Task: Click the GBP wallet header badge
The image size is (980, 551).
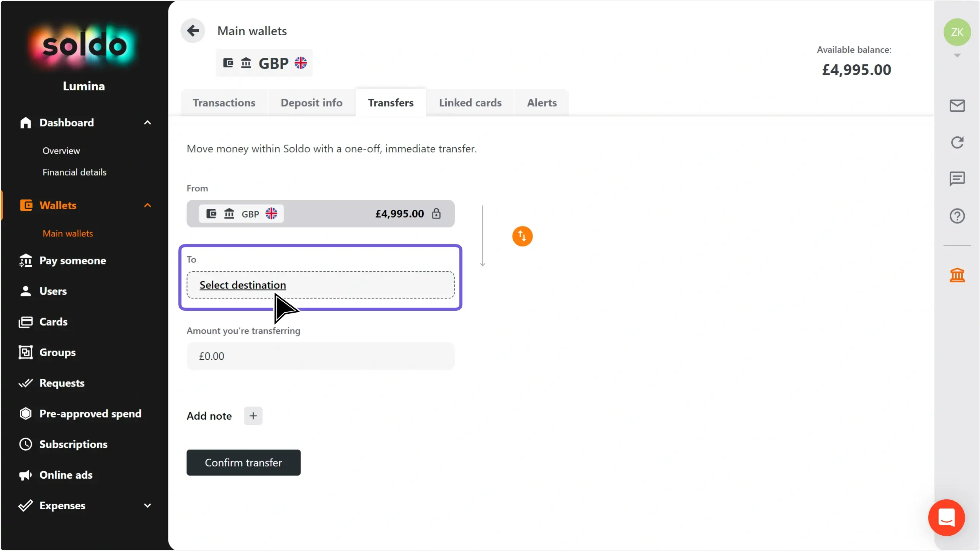Action: [x=264, y=63]
